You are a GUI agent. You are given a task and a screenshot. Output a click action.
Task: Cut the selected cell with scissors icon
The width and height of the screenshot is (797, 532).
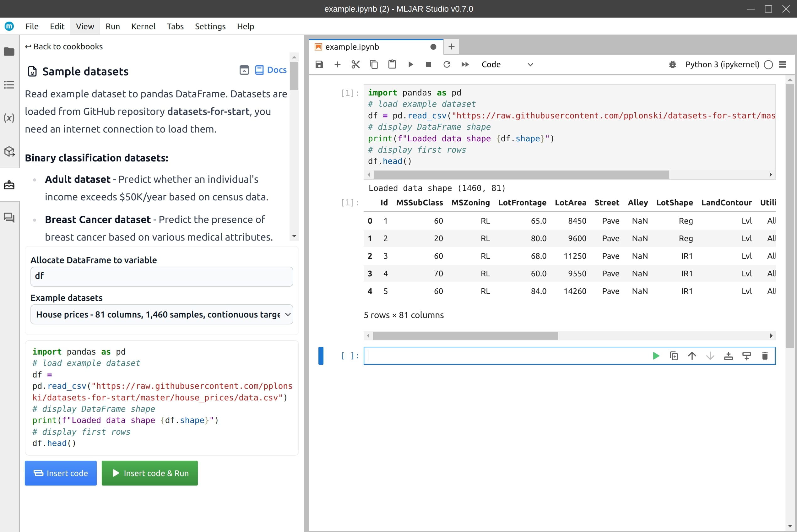coord(355,64)
